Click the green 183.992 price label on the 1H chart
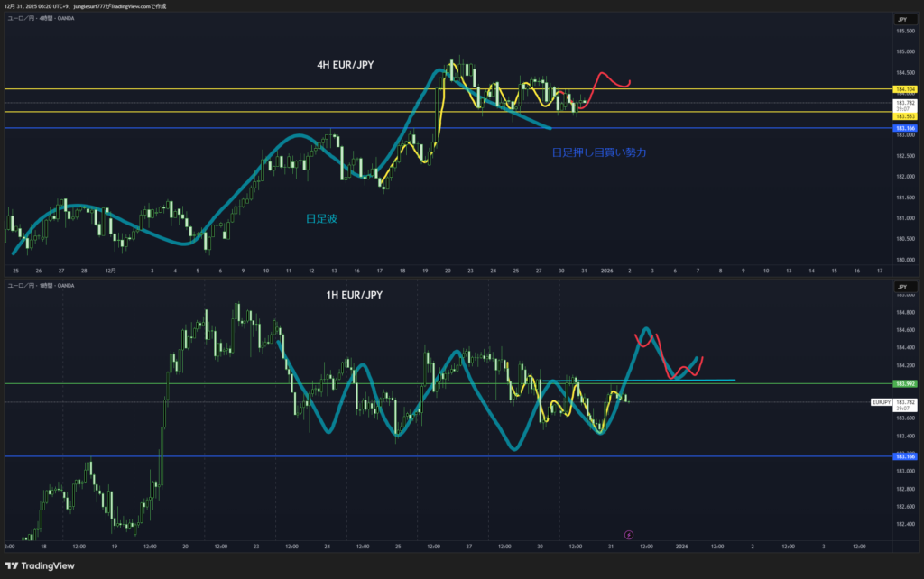Image resolution: width=924 pixels, height=579 pixels. pyautogui.click(x=905, y=383)
